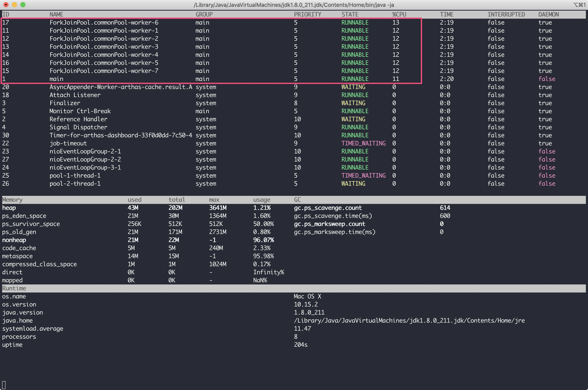Viewport: 588px width, 390px height.
Task: Click the Memory section header
Action: click(13, 200)
